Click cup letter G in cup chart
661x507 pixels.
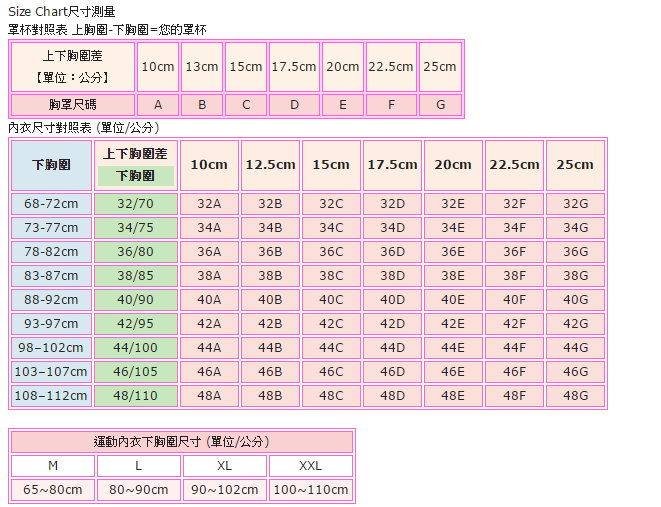[x=440, y=105]
